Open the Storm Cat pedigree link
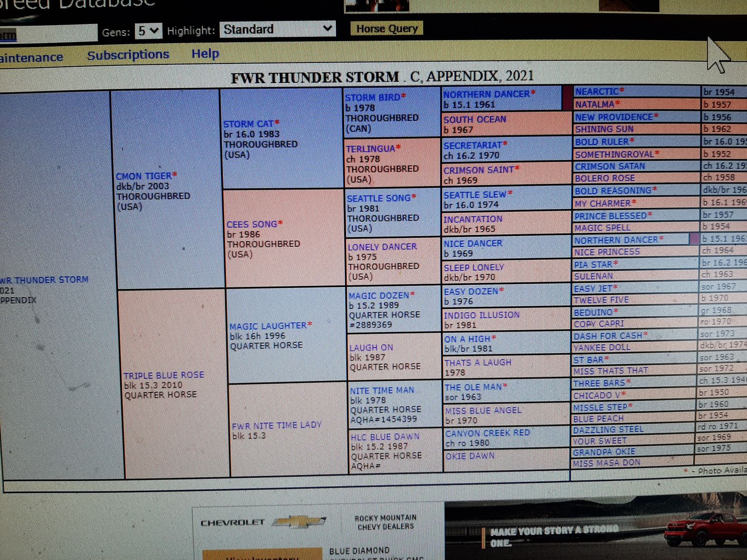Screen dimensions: 747x560 click(x=248, y=124)
